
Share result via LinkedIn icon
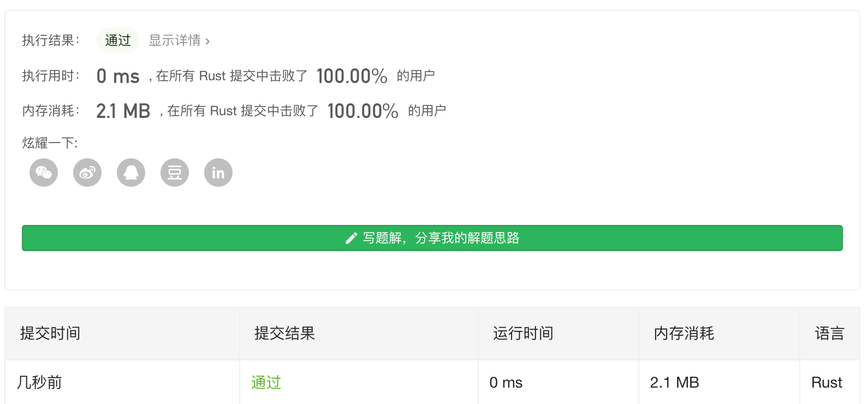point(218,173)
